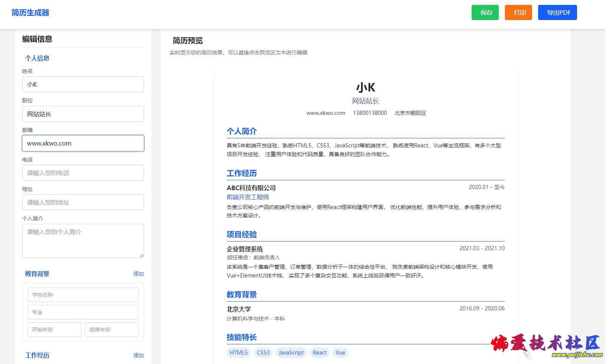Click the JavaScript skill tag in preview
The width and height of the screenshot is (605, 364).
click(x=291, y=353)
